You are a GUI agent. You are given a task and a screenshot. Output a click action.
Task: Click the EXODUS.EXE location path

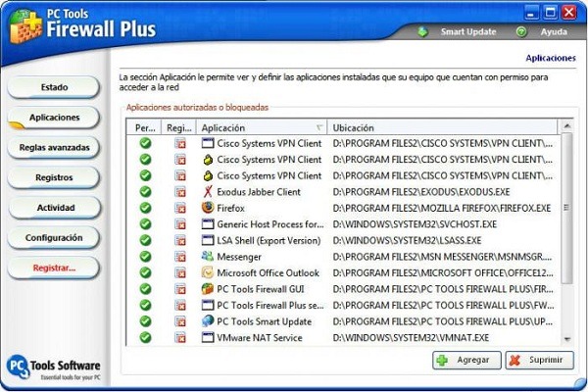[421, 192]
